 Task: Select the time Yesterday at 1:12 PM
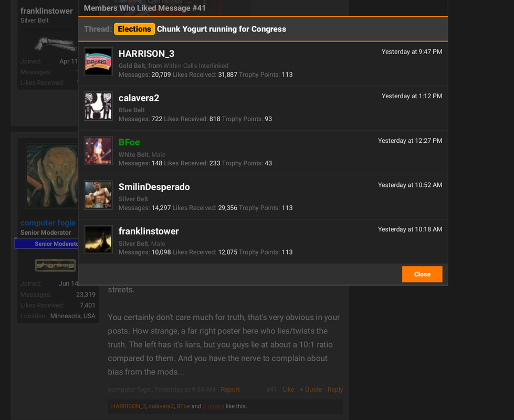pyautogui.click(x=412, y=96)
